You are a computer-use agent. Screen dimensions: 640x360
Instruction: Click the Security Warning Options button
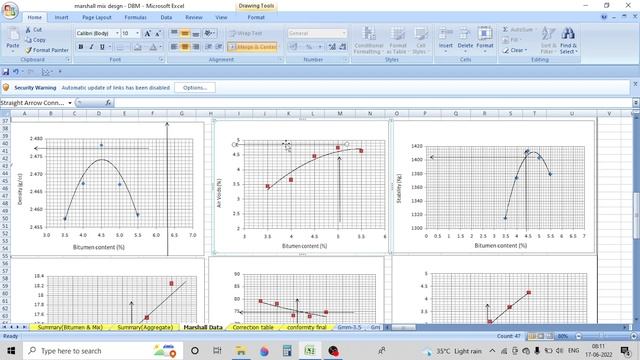195,88
